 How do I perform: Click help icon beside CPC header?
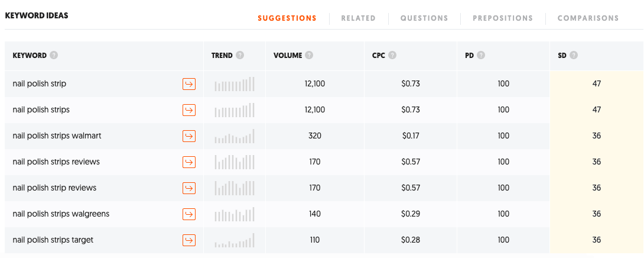coord(392,55)
